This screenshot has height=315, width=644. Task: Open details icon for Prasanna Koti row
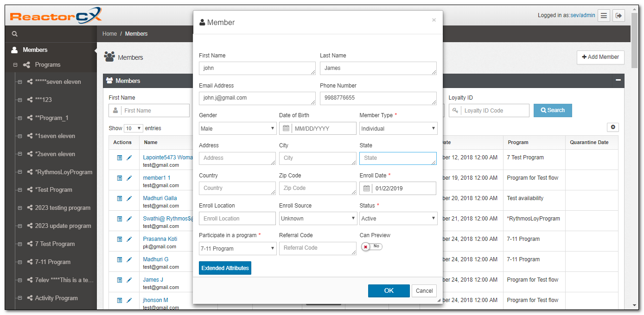coord(120,239)
